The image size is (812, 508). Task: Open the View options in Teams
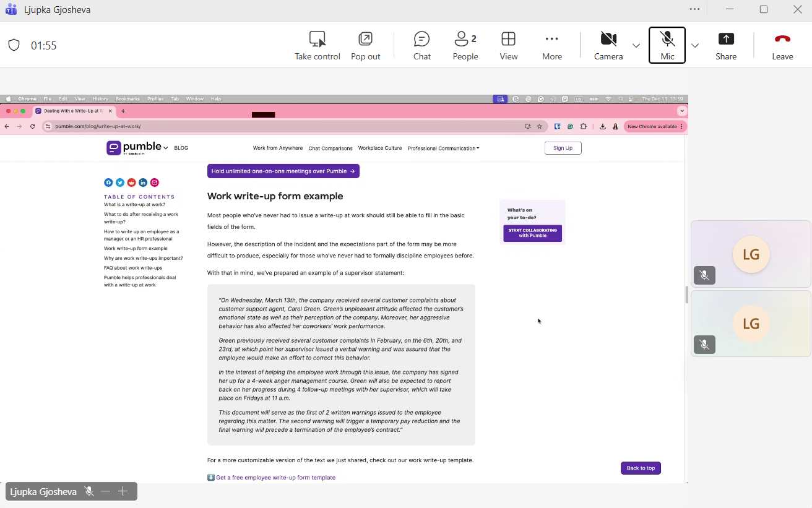tap(508, 45)
